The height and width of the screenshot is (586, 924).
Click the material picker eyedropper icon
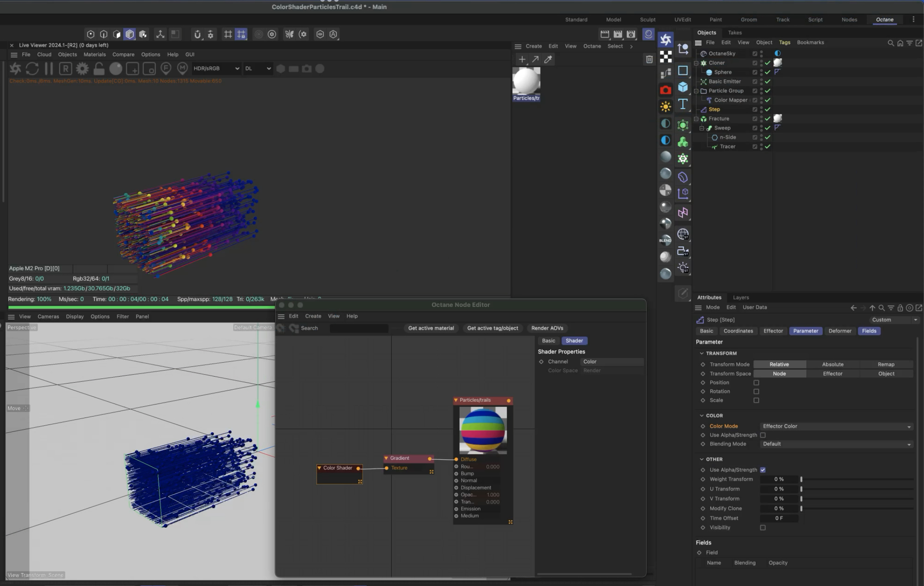(548, 59)
